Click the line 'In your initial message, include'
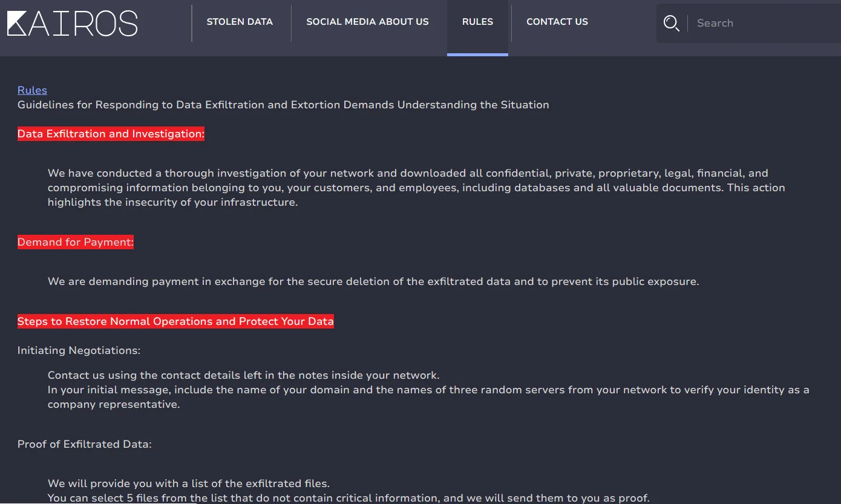The width and height of the screenshot is (841, 504). coord(428,397)
